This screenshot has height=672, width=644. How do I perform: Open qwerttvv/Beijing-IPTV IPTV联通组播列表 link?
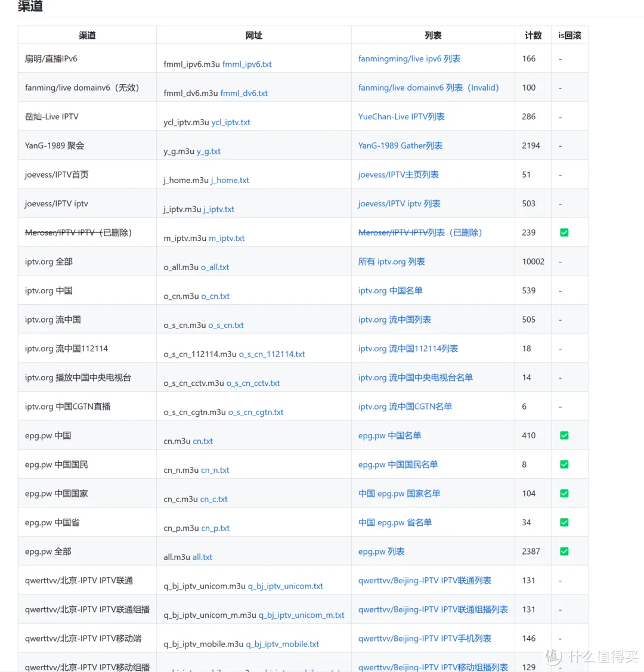click(x=433, y=609)
